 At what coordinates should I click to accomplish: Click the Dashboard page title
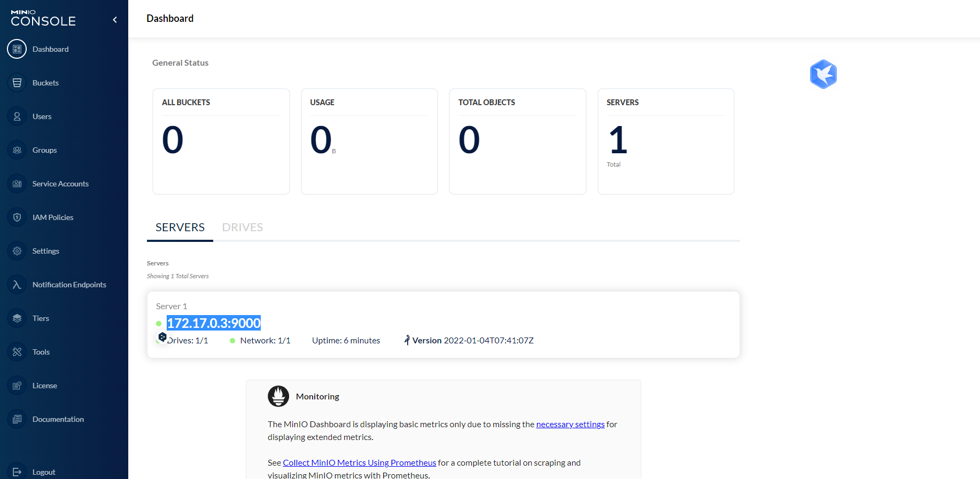pos(170,18)
